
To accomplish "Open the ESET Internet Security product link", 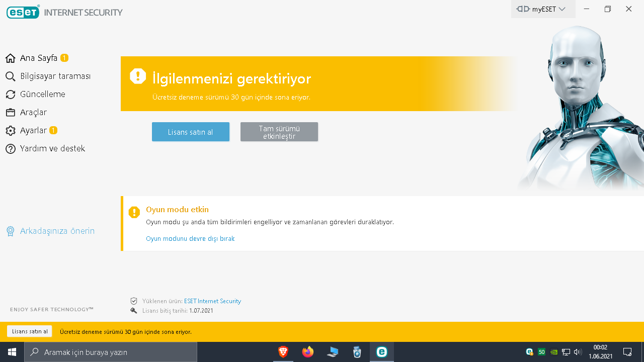I will pyautogui.click(x=213, y=301).
